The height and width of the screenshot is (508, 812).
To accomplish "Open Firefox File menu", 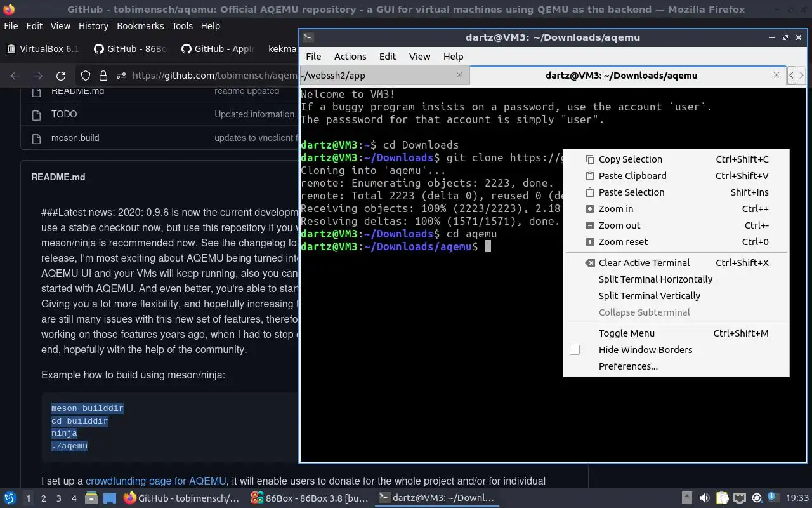I will (x=11, y=26).
